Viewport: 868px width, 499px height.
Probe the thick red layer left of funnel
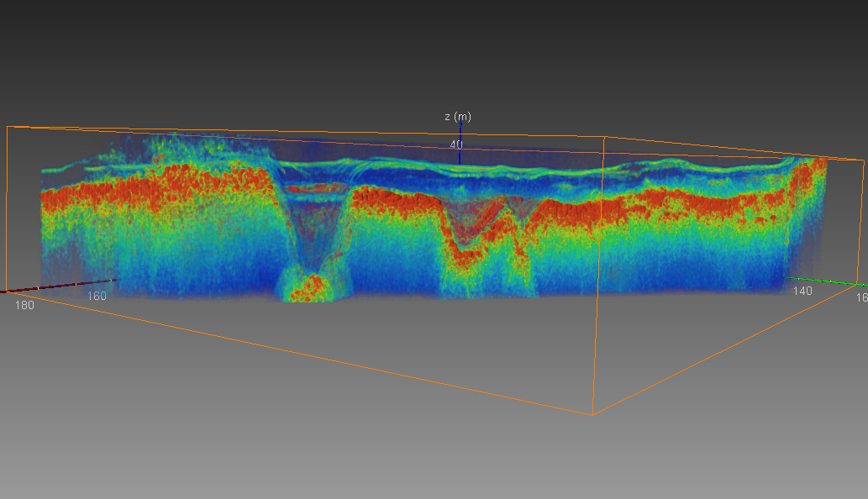(x=168, y=189)
